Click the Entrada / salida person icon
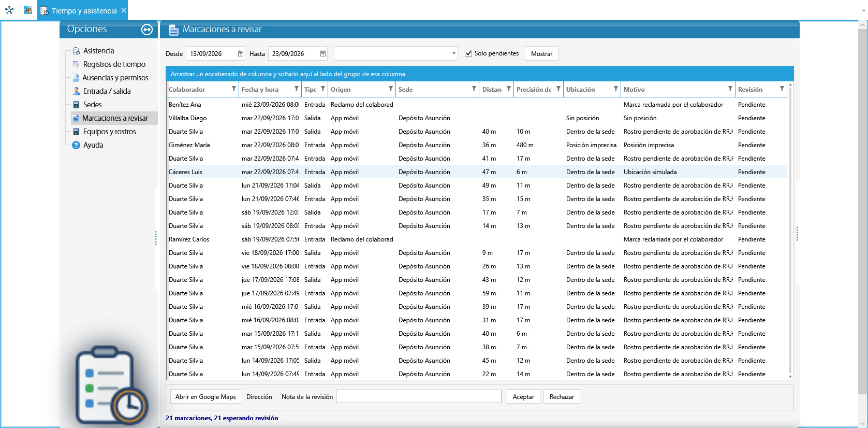 76,91
